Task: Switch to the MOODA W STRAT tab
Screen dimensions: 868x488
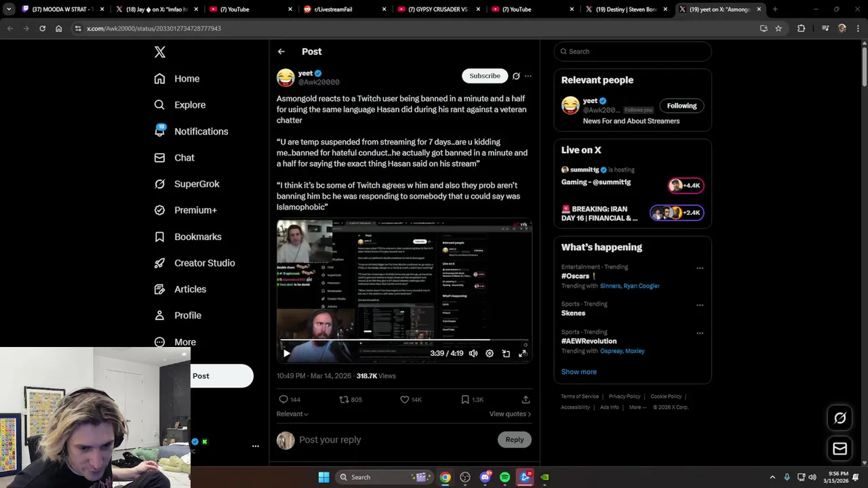Action: [64, 9]
